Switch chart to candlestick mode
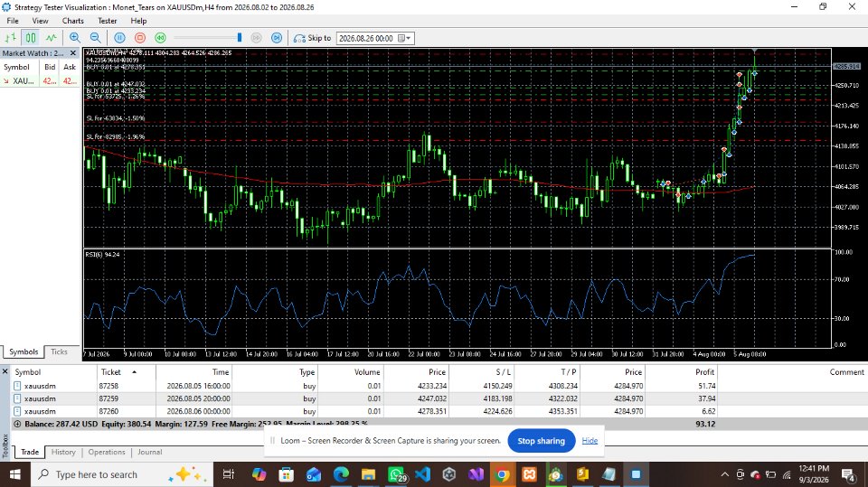 [x=31, y=38]
